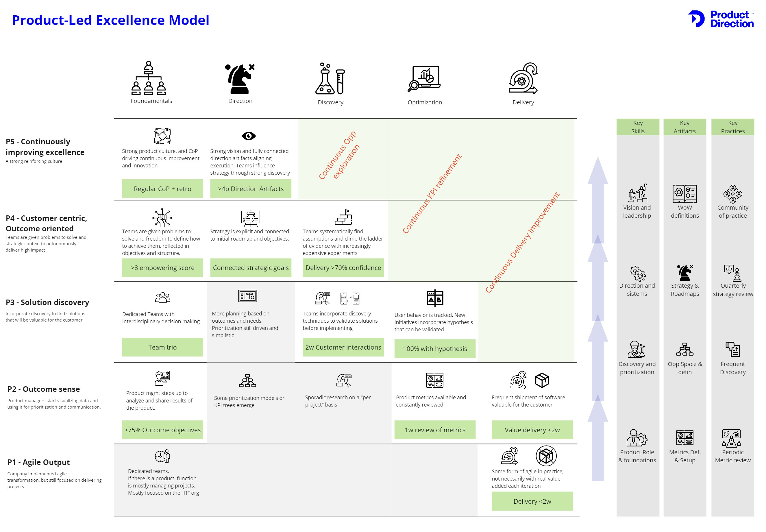The height and width of the screenshot is (532, 766).
Task: Click the Value delivery <2w box
Action: tap(532, 430)
